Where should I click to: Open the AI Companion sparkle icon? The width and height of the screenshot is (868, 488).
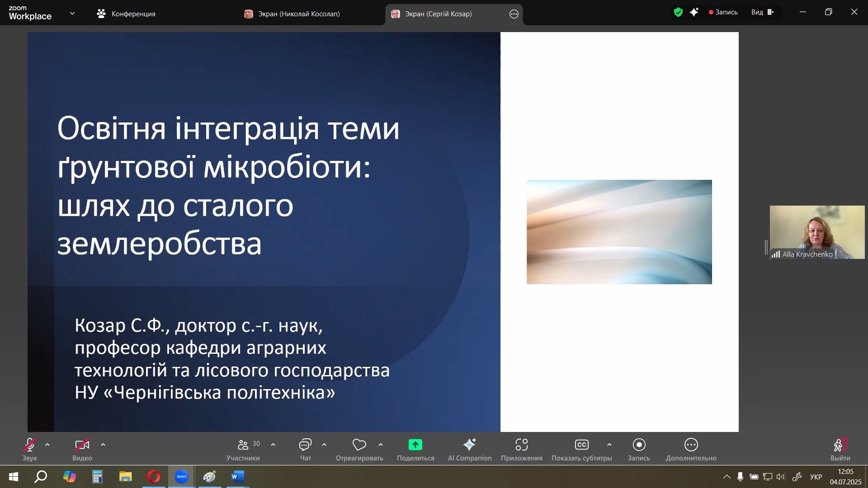[x=469, y=445]
